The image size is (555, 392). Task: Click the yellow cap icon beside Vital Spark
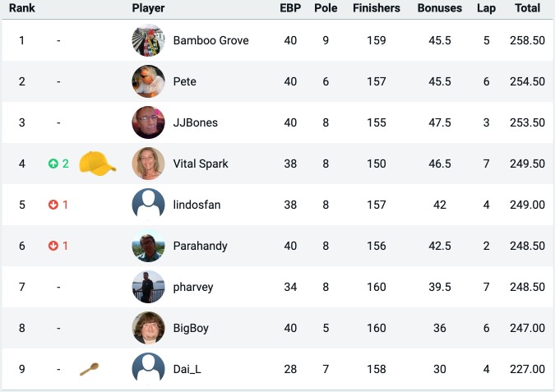(98, 164)
